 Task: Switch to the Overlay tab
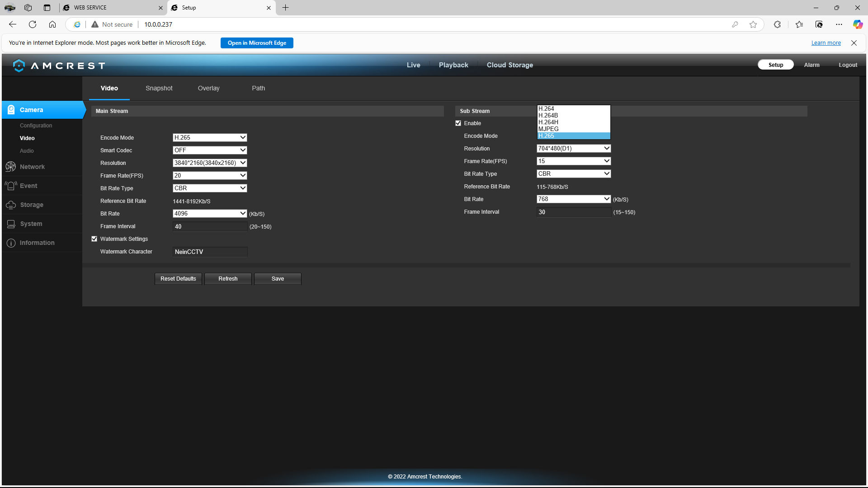[208, 88]
